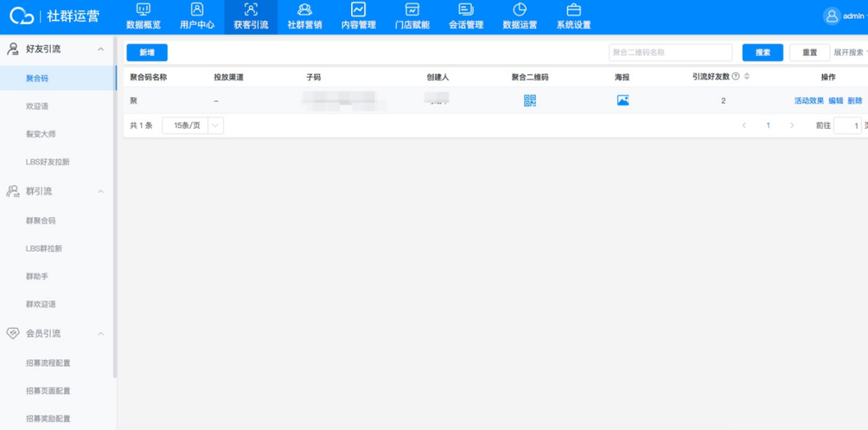
Task: Click the 新增 button
Action: pos(147,52)
